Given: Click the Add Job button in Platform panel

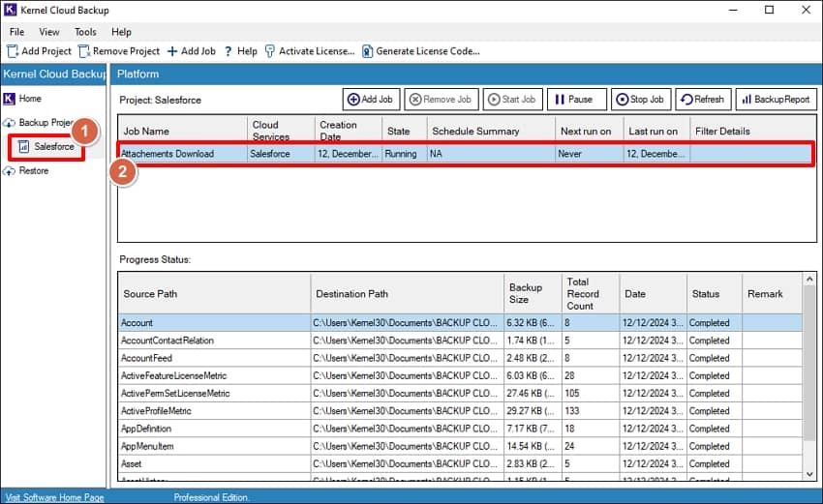Looking at the screenshot, I should click(x=371, y=99).
